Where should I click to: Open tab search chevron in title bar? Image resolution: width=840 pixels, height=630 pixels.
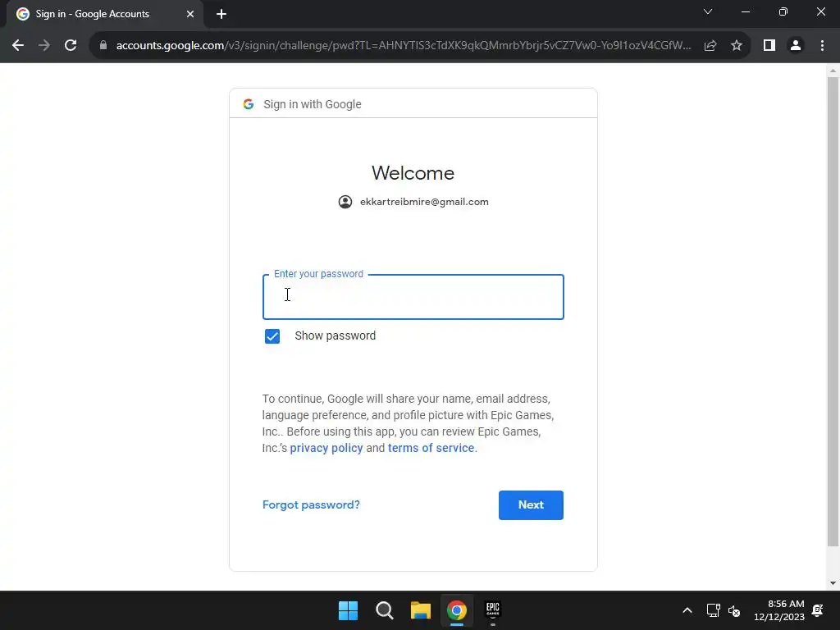pyautogui.click(x=708, y=11)
